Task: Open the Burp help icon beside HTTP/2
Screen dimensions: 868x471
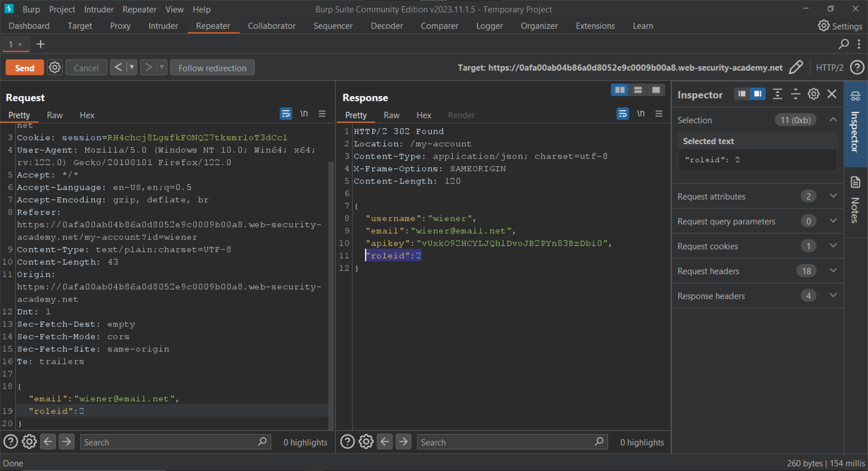Action: (x=857, y=67)
